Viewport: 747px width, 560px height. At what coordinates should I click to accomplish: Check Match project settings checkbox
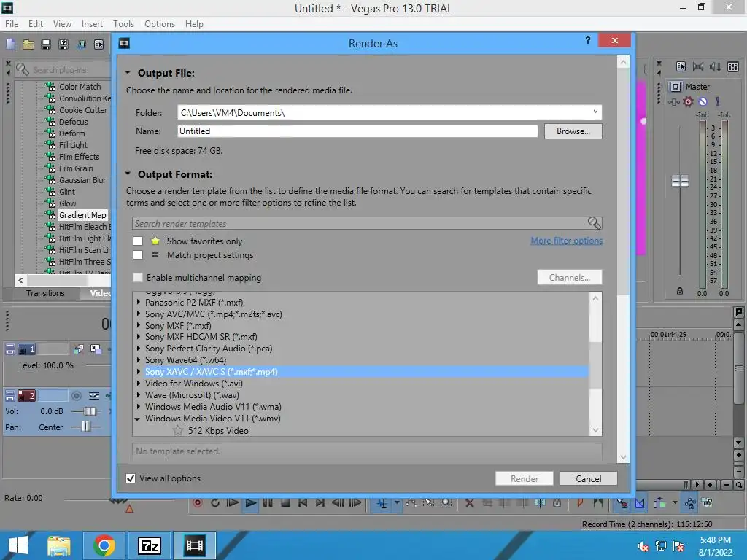(x=138, y=254)
